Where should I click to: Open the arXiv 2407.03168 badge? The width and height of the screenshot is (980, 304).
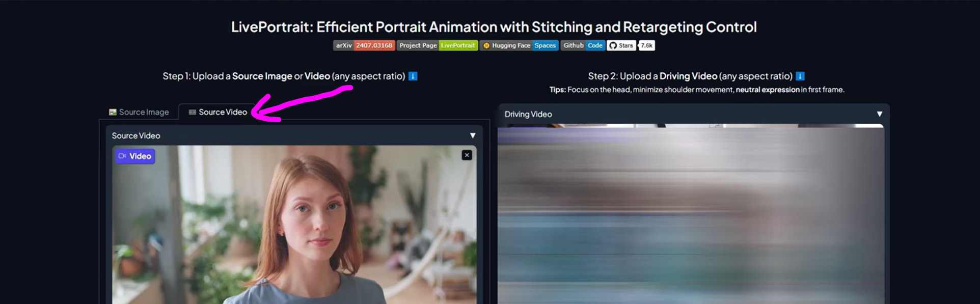click(x=364, y=45)
